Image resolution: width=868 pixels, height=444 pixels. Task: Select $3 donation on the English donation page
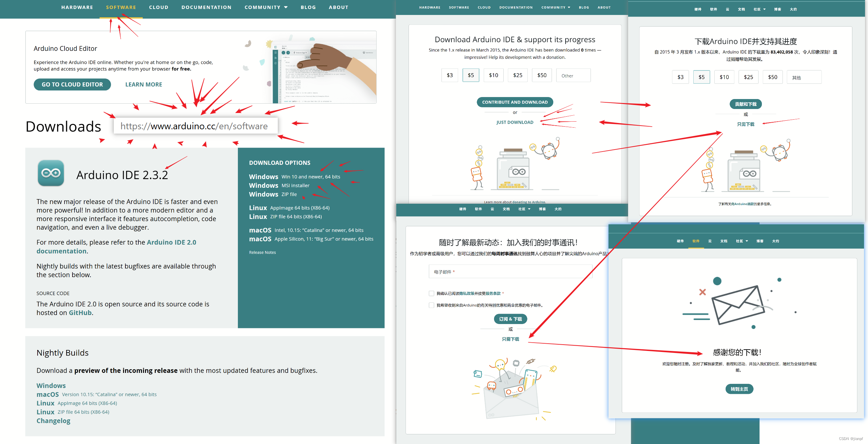coord(449,75)
